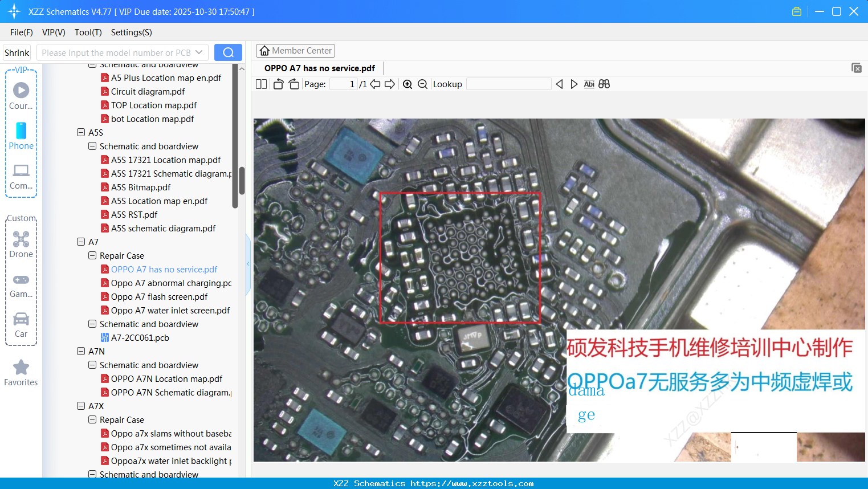Open the Settings(S) menu
This screenshot has height=489, width=868.
tap(132, 32)
